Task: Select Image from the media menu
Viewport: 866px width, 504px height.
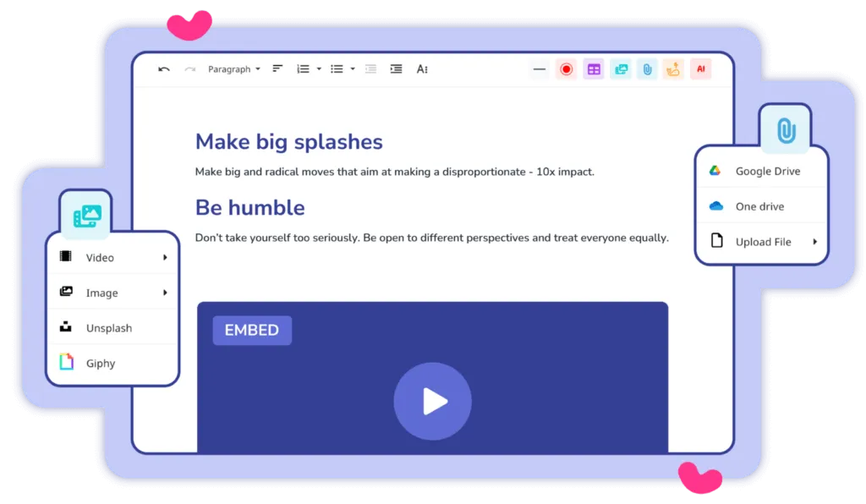Action: pos(113,293)
